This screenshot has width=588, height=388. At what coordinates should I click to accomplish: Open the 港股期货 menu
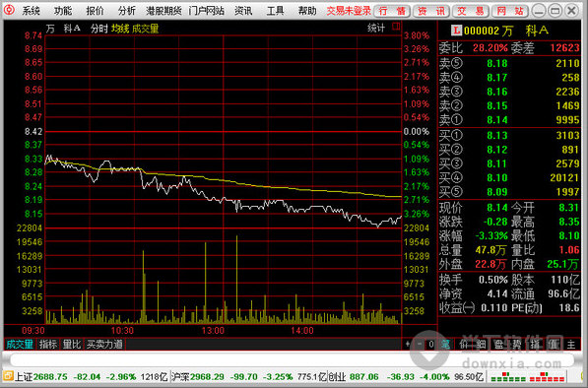pos(163,11)
